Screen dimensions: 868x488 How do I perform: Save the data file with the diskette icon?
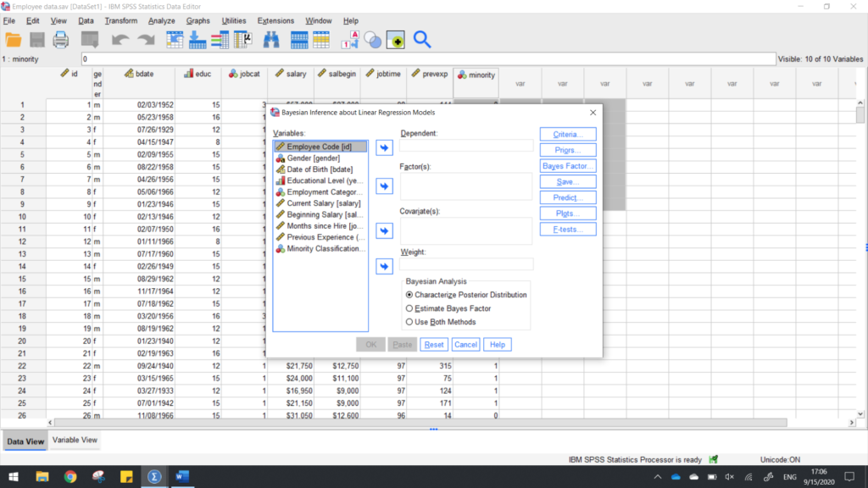coord(37,40)
